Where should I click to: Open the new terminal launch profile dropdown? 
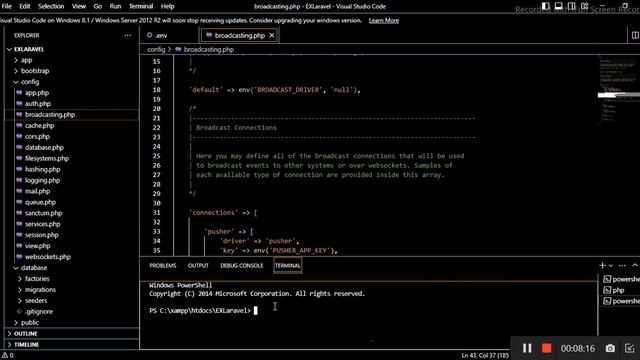(x=611, y=266)
